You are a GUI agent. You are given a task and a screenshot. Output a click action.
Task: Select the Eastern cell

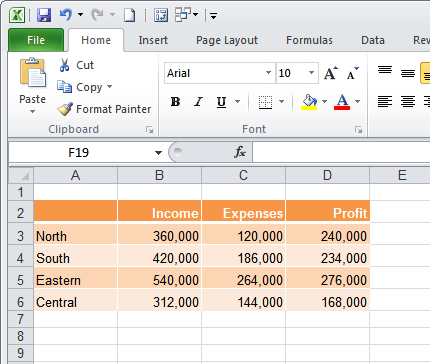(76, 278)
